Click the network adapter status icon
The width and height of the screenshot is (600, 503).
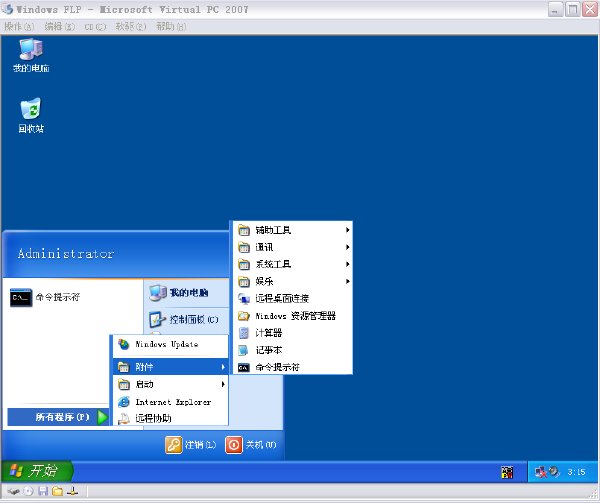72,491
